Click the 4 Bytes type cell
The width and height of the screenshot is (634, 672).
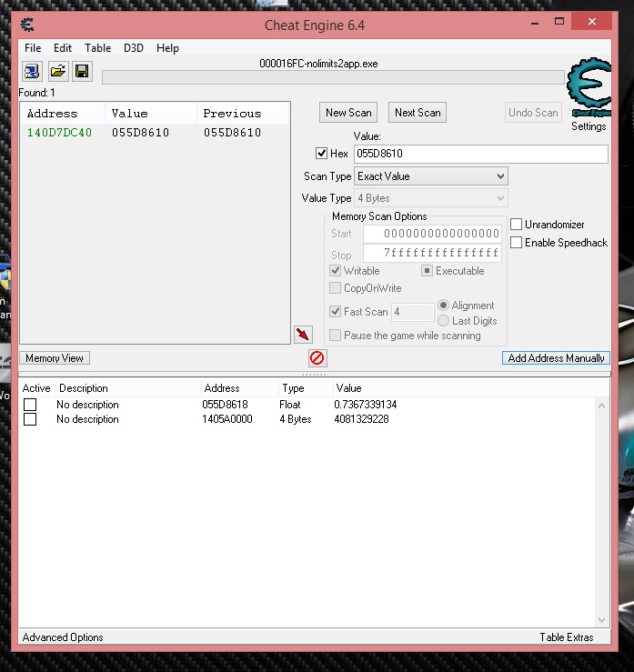[x=296, y=419]
